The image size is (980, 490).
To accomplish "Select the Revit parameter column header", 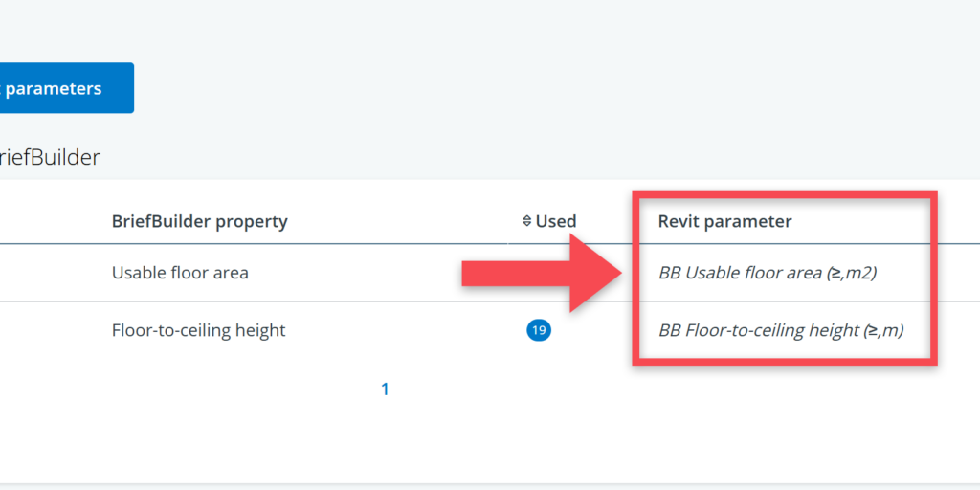I will [724, 221].
